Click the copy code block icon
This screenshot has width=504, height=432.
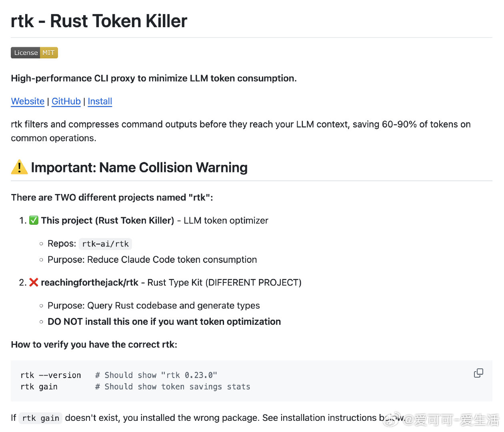[478, 373]
